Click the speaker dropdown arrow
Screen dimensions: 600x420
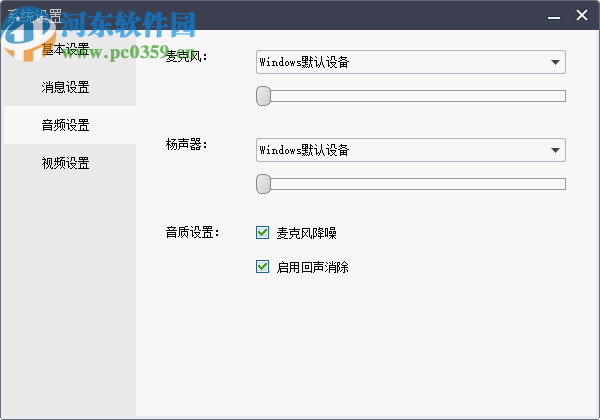pyautogui.click(x=555, y=150)
